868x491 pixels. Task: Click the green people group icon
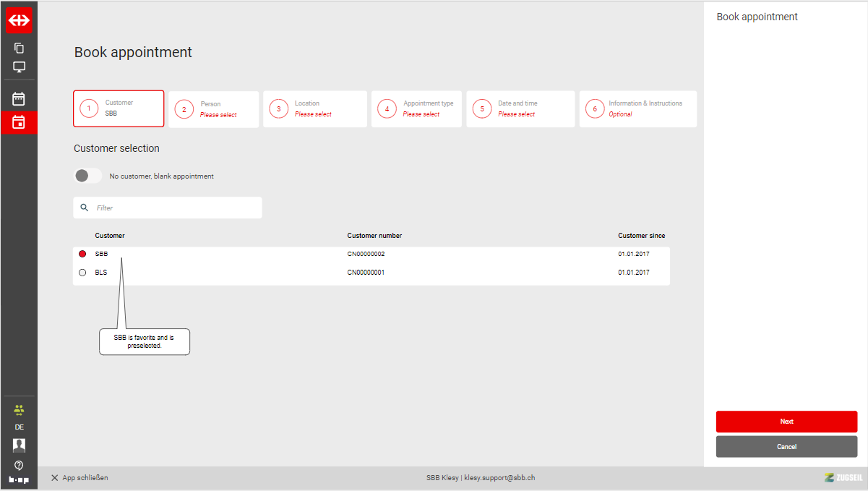pos(19,410)
